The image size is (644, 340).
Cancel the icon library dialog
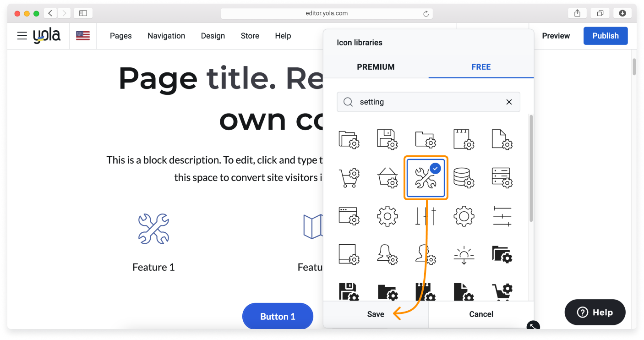click(481, 314)
